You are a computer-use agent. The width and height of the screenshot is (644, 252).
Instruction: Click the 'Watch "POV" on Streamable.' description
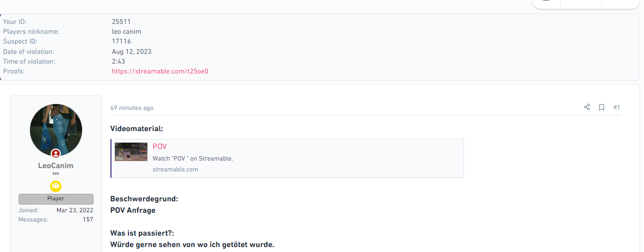[x=193, y=158]
